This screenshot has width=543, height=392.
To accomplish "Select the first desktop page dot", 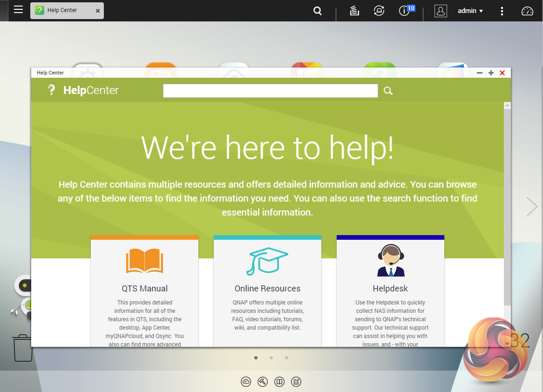I will pyautogui.click(x=256, y=358).
